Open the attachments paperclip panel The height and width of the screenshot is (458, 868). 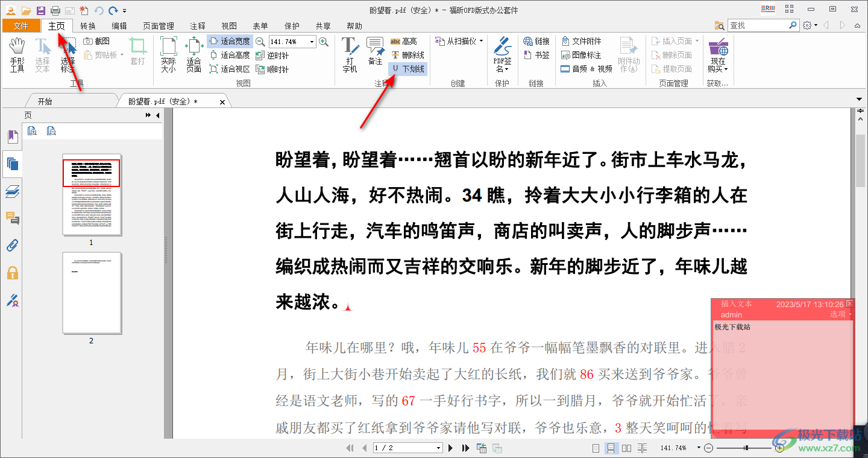12,246
